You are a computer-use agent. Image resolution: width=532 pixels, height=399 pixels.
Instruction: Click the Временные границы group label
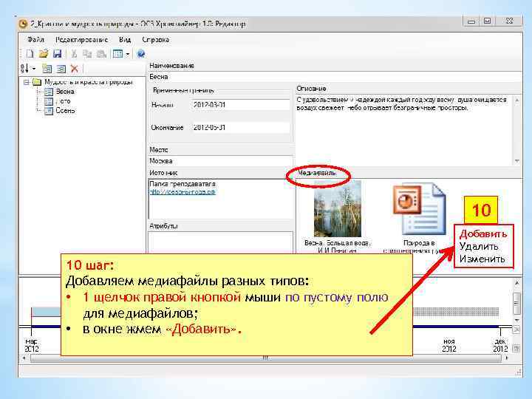coord(183,91)
